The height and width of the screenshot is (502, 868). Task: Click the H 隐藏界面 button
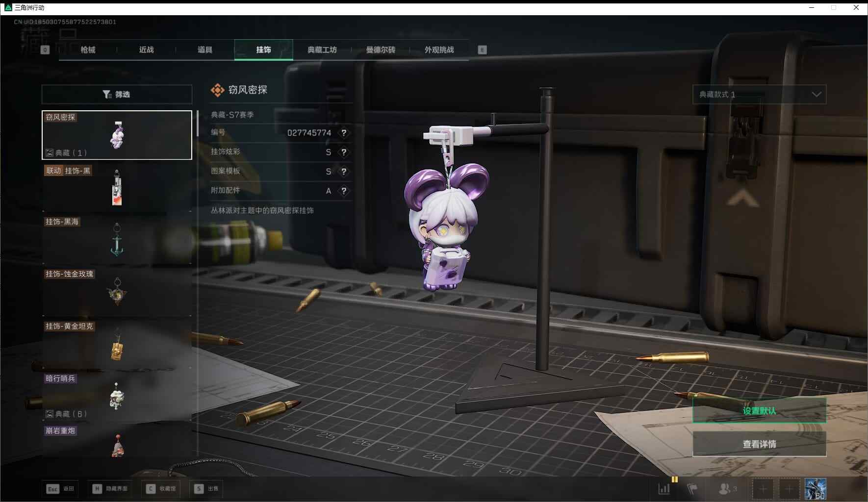coord(110,489)
